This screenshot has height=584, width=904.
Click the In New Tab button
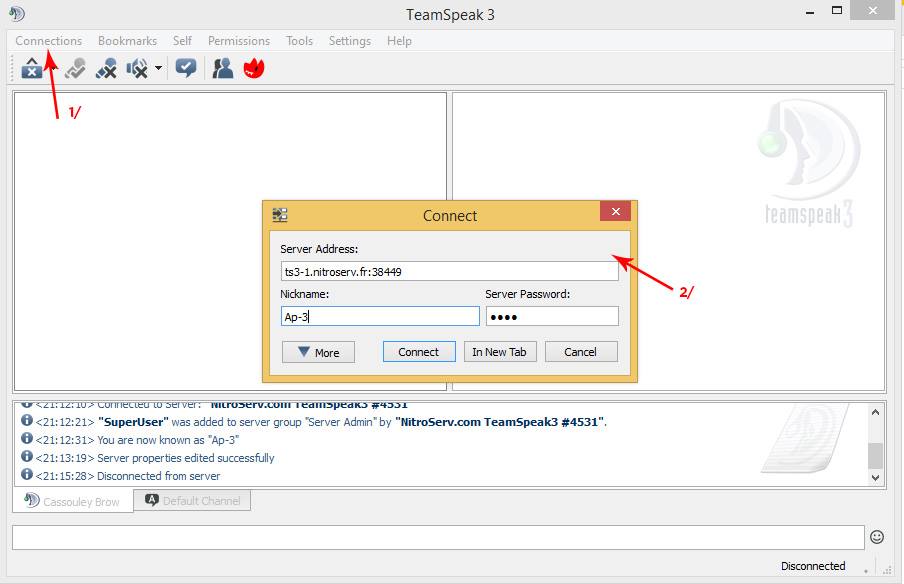(x=500, y=352)
